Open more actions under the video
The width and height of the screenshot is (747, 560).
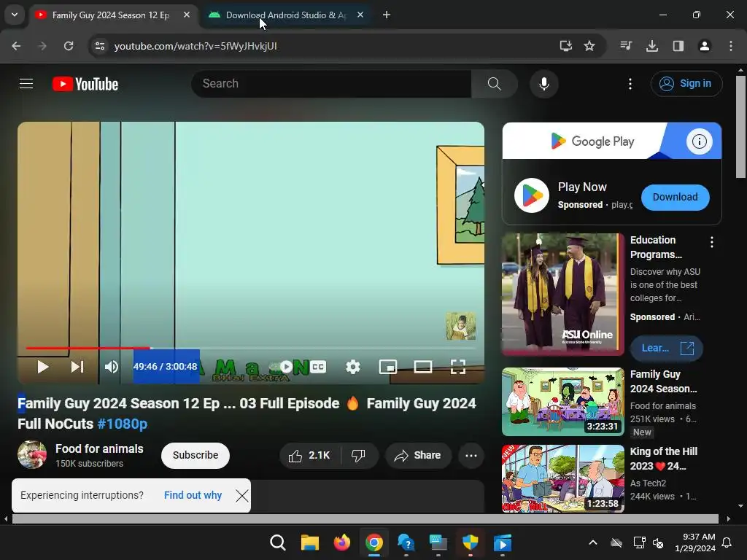[x=471, y=455]
